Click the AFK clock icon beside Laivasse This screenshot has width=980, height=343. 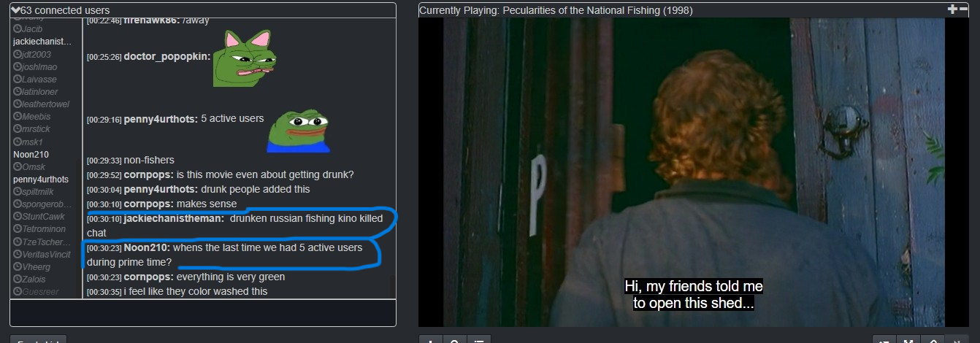(18, 80)
